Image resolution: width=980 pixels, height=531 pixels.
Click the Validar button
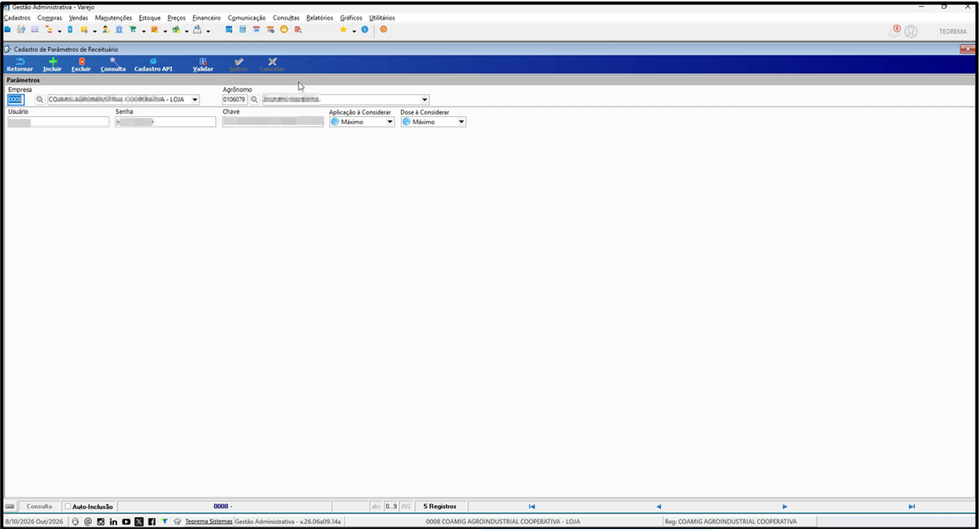(203, 65)
